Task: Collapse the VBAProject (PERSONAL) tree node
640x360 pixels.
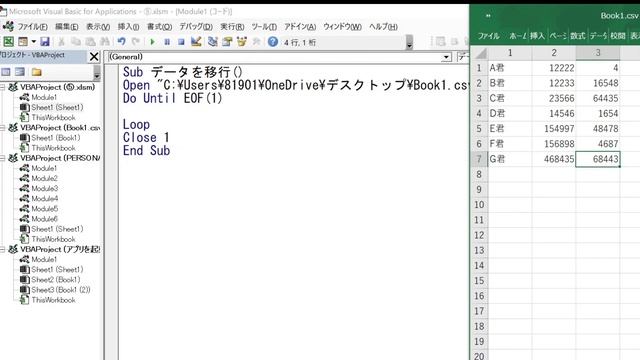Action: [x=2, y=158]
